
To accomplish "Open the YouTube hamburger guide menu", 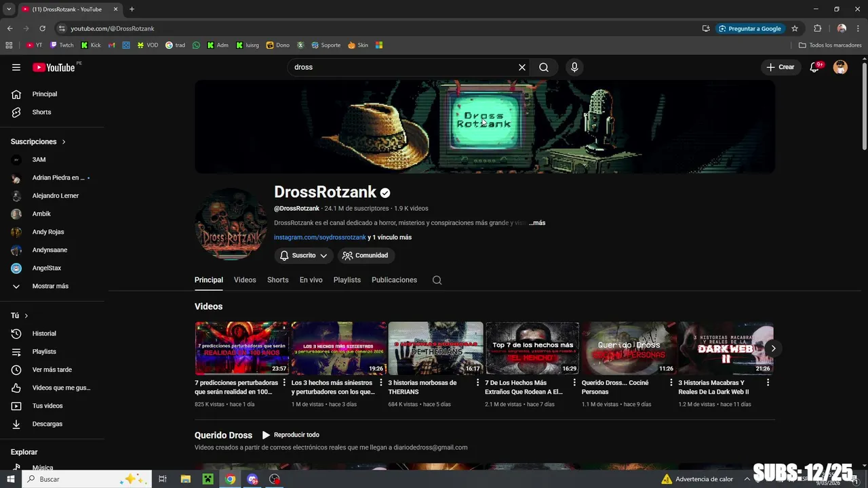I will coord(16,67).
